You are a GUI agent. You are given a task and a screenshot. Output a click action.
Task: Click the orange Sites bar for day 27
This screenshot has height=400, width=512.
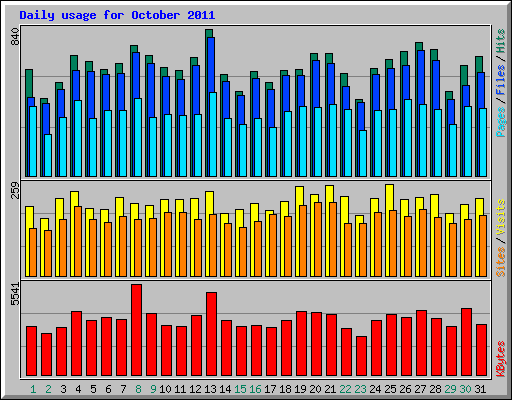(423, 243)
